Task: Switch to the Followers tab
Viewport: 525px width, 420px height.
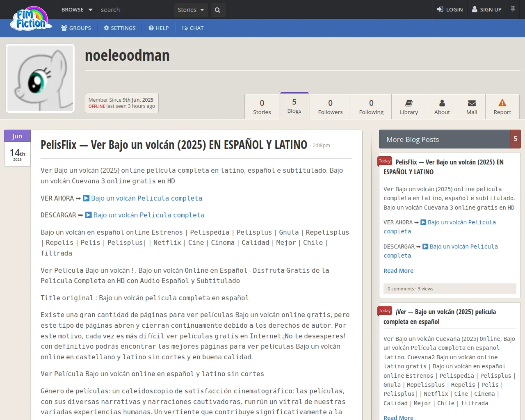Action: (x=330, y=107)
